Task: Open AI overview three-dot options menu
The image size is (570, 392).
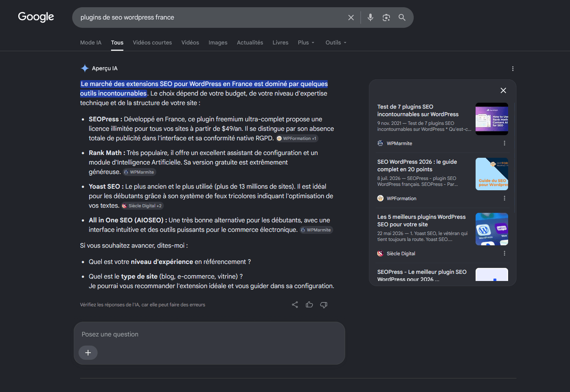Action: [513, 69]
